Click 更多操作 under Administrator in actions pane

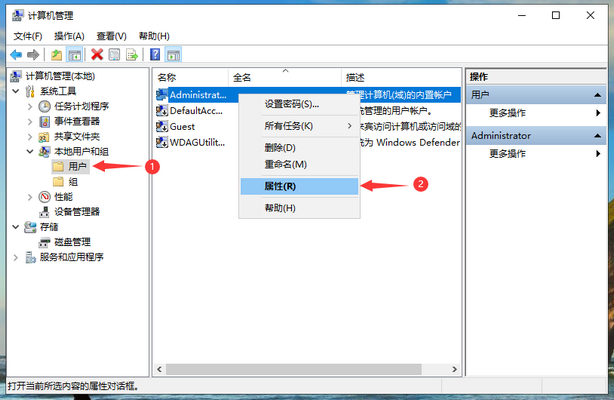507,153
